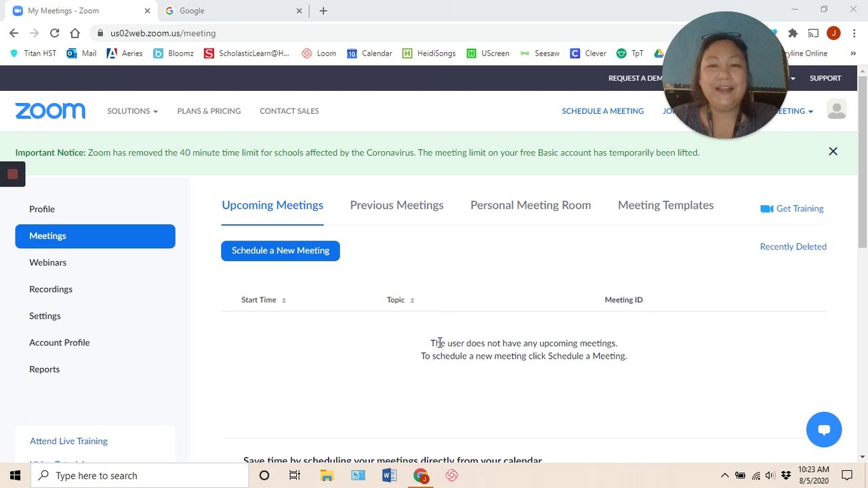Open Word from the taskbar
868x488 pixels.
point(389,476)
